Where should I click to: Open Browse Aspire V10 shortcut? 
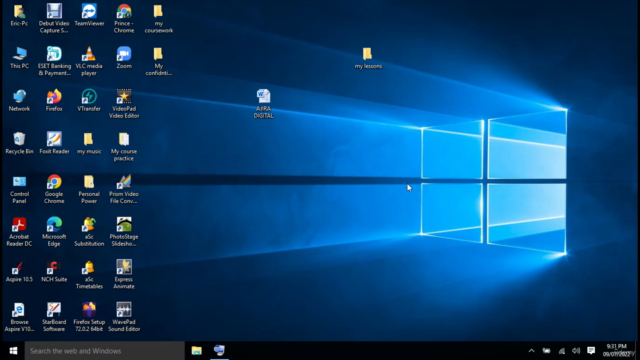click(19, 317)
